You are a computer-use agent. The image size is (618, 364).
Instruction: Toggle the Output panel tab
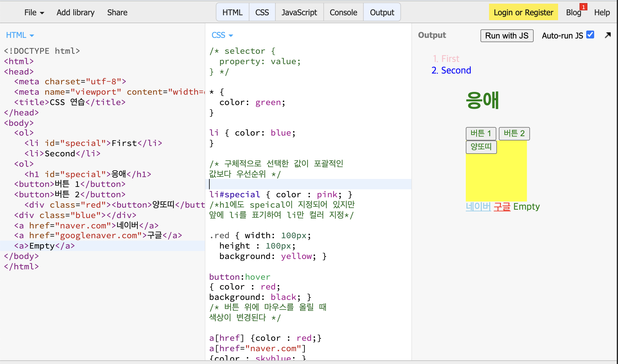click(x=382, y=13)
